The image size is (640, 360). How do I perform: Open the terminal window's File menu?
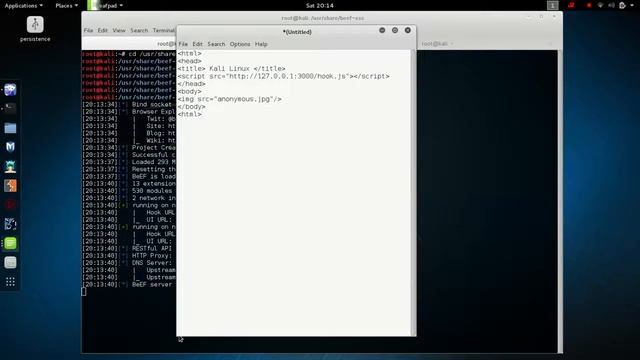point(88,30)
